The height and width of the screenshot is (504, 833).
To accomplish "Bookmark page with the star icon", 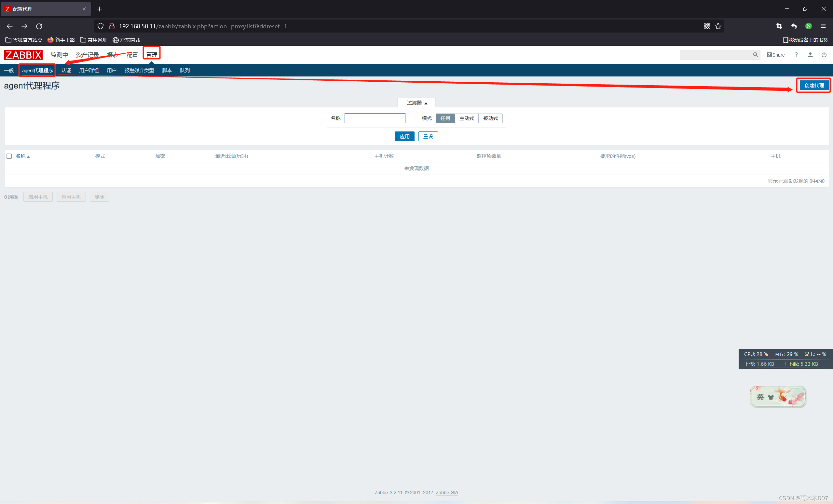I will (718, 26).
